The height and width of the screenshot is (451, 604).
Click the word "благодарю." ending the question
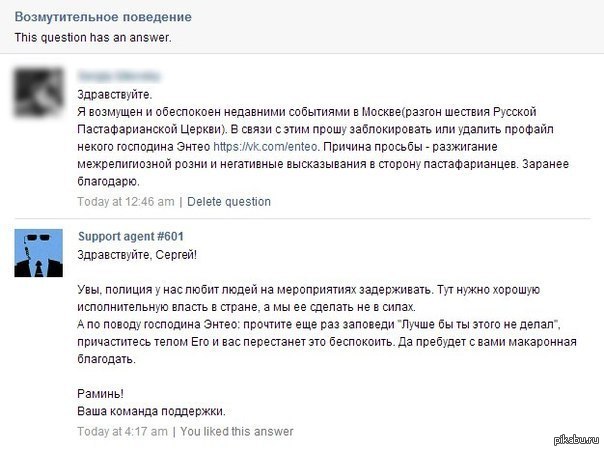coord(108,181)
